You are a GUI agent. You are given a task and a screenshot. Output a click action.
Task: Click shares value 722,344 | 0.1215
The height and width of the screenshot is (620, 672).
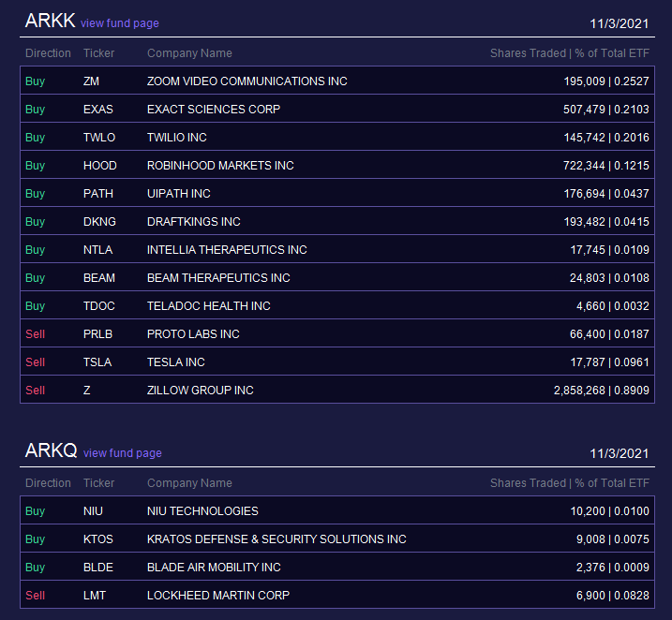pyautogui.click(x=606, y=166)
